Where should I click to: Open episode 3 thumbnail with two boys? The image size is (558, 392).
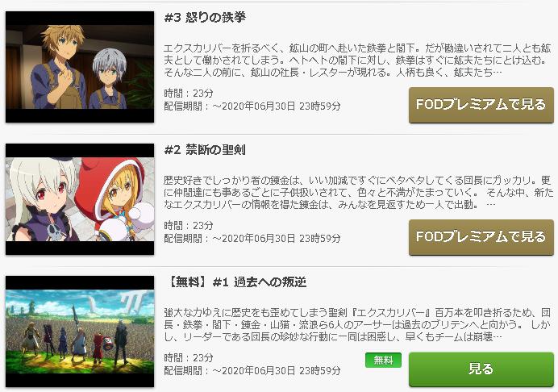coord(80,67)
